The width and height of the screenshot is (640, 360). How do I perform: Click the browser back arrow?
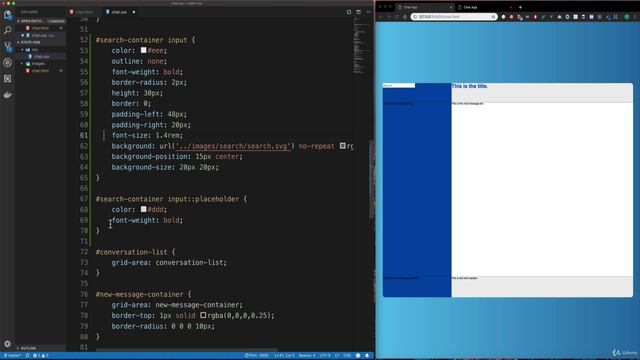pos(381,17)
